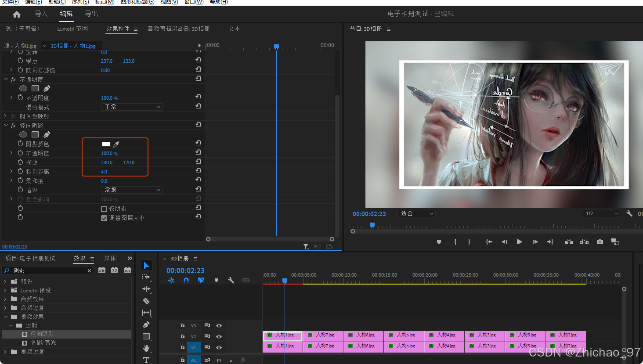Select the Track Select Forward tool
Image resolution: width=643 pixels, height=364 pixels.
click(x=146, y=277)
